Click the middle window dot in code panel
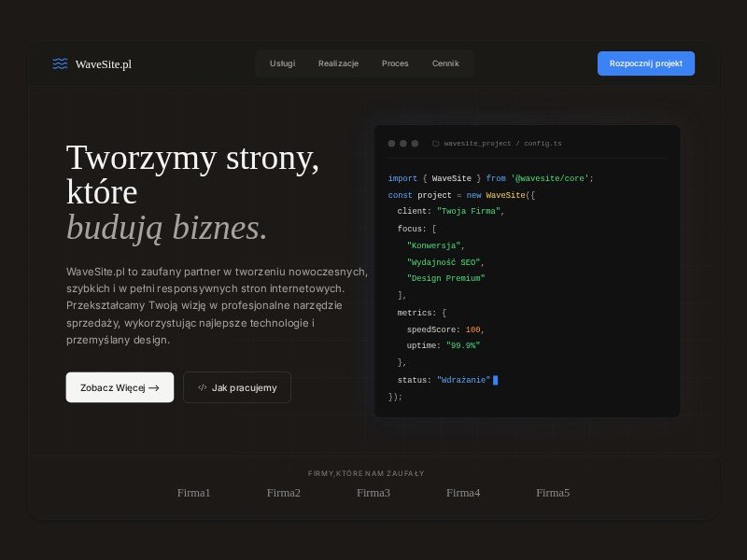The image size is (747, 560). (x=403, y=143)
